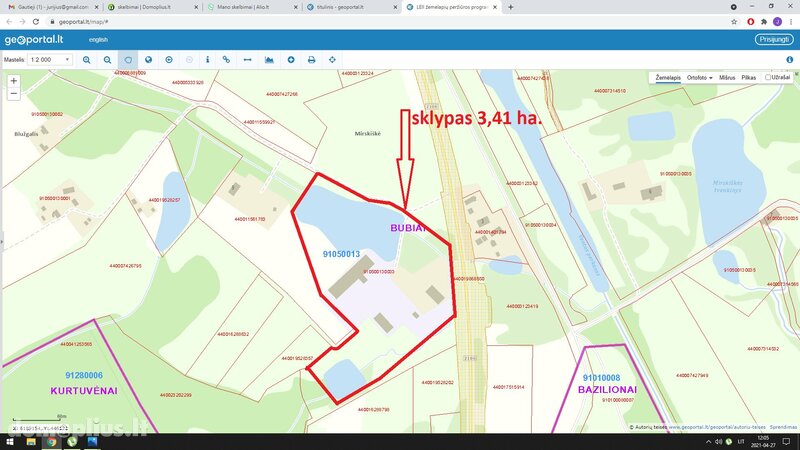Viewport: 800px width, 450px height.
Task: Click the 91280006 block number label
Action: [x=84, y=375]
